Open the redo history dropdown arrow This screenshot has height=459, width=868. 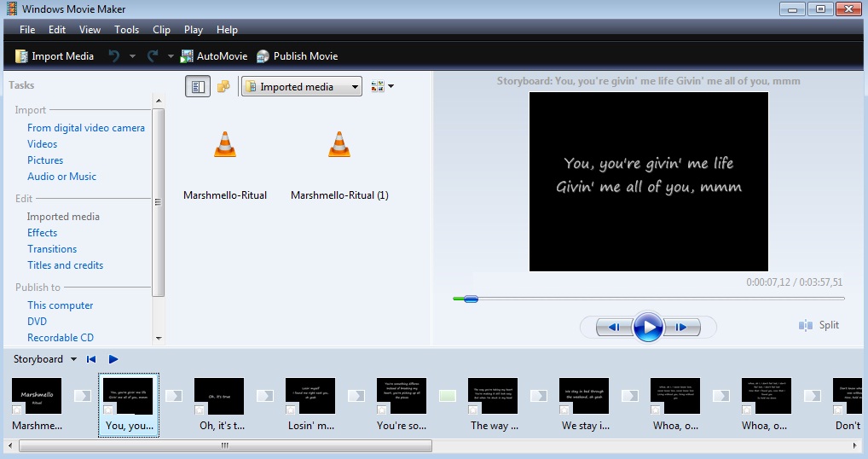coord(171,56)
